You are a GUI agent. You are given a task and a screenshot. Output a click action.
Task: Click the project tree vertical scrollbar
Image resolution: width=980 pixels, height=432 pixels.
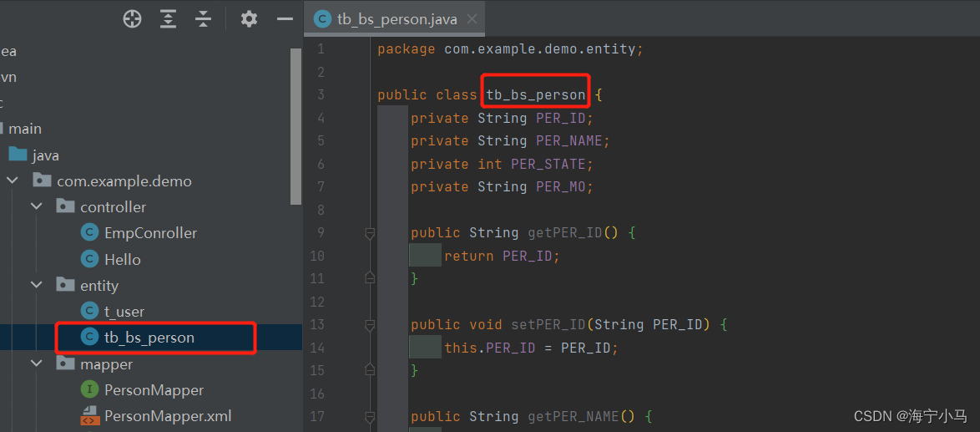click(296, 126)
